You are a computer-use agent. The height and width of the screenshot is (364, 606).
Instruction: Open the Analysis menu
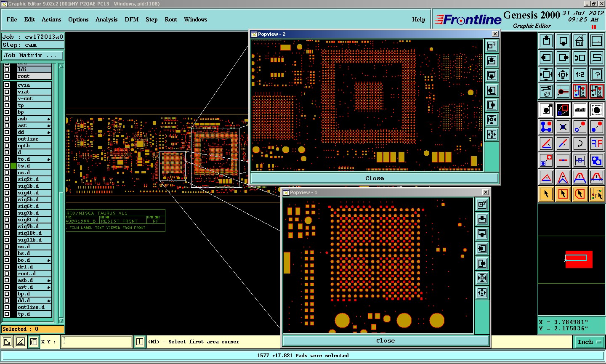coord(106,19)
